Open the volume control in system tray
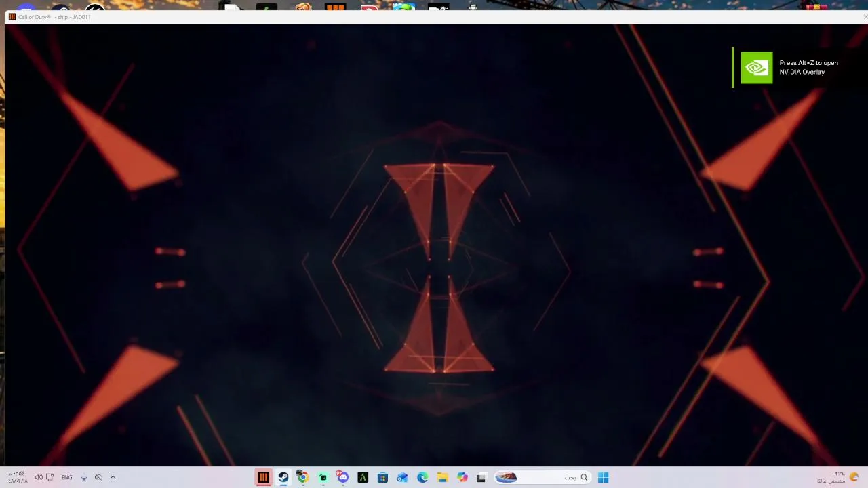The width and height of the screenshot is (868, 488). pyautogui.click(x=39, y=477)
